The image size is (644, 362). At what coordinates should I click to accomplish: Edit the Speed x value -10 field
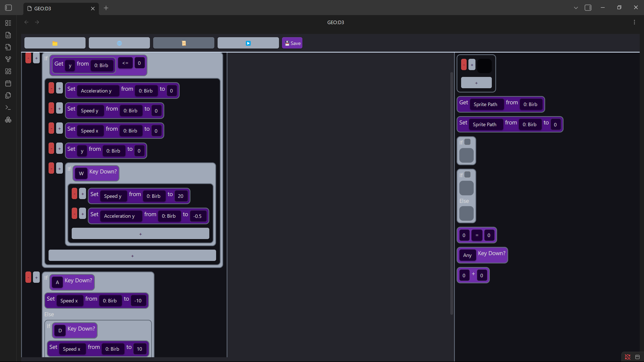coord(138,301)
